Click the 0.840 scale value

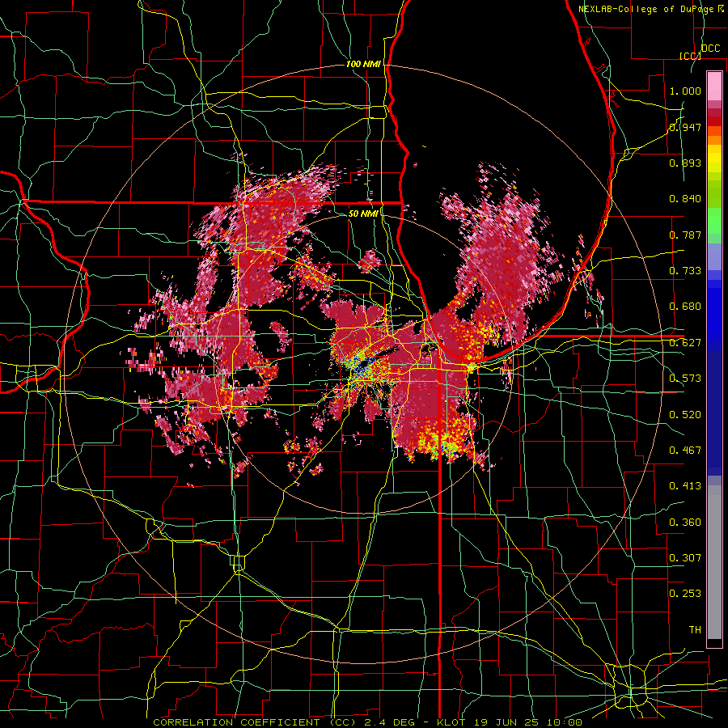[685, 199]
